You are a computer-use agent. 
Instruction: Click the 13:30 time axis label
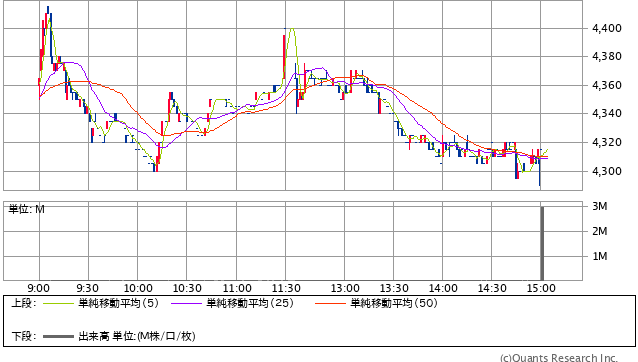coord(394,288)
